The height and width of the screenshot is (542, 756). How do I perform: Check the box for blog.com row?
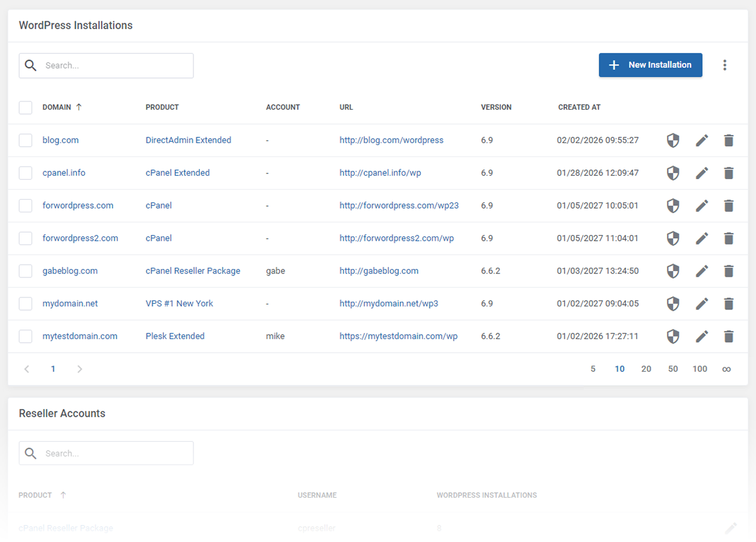tap(25, 140)
